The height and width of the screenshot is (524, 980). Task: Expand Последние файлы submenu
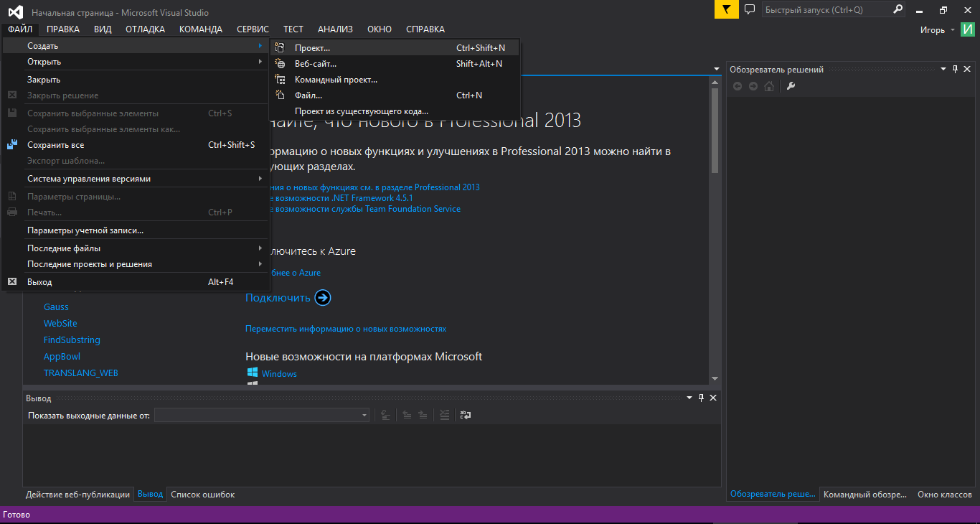[260, 248]
